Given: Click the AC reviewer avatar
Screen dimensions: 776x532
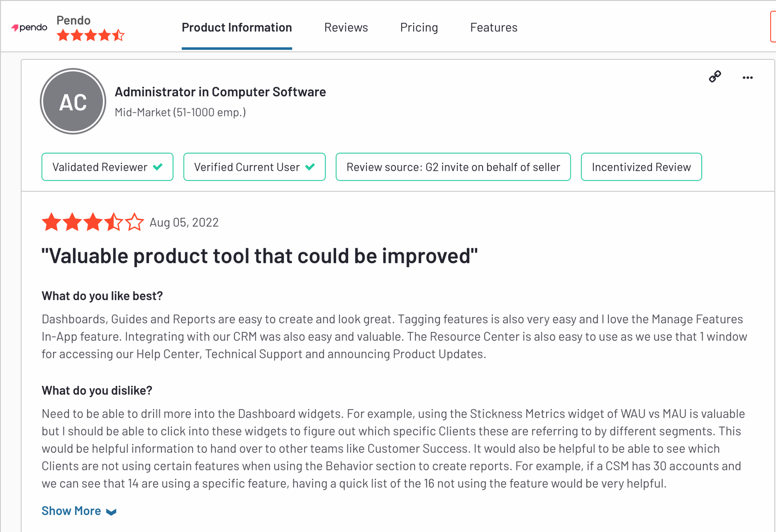Looking at the screenshot, I should (x=73, y=101).
